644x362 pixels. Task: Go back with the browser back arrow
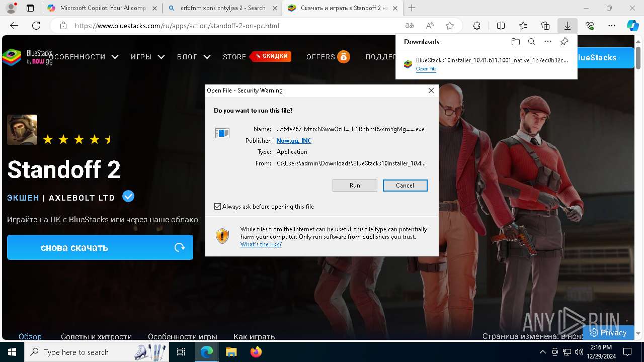14,26
